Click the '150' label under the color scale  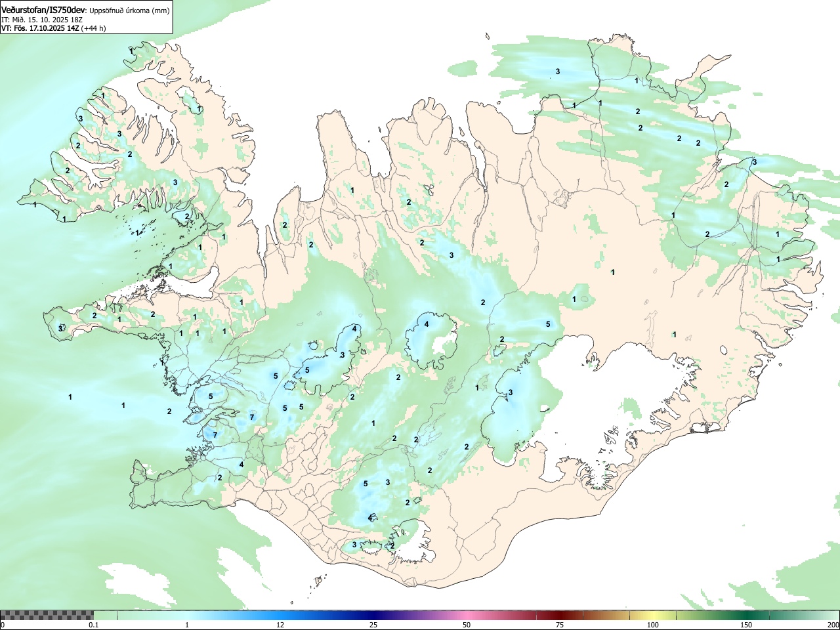(x=746, y=625)
